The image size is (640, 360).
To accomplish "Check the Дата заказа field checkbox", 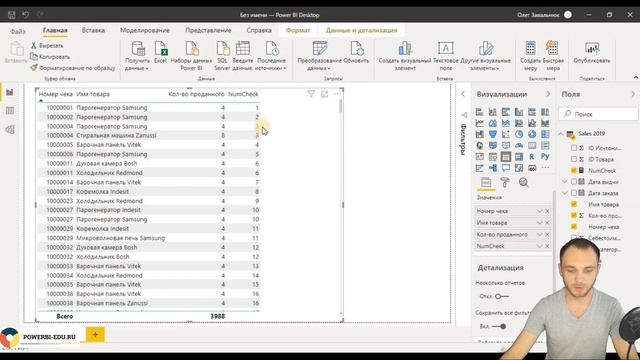I will pyautogui.click(x=574, y=193).
